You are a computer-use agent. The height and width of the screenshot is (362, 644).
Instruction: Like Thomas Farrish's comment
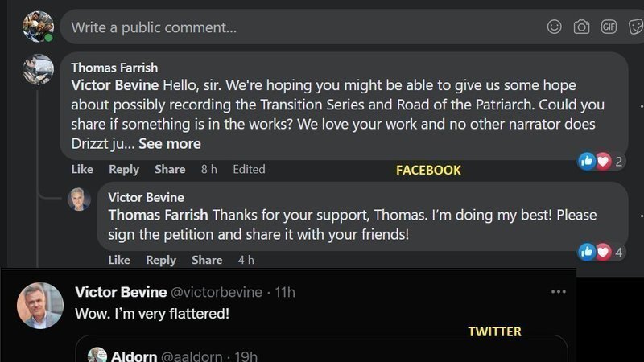pyautogui.click(x=82, y=169)
